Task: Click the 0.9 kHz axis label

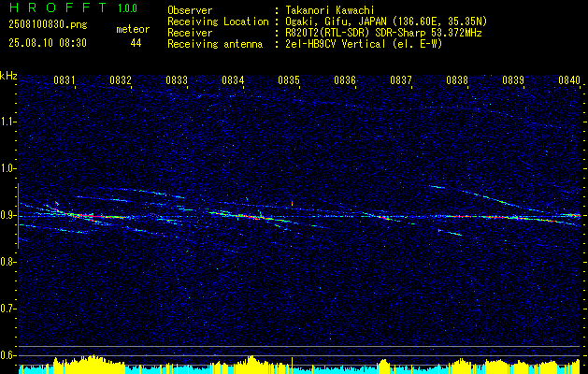Action: [7, 215]
